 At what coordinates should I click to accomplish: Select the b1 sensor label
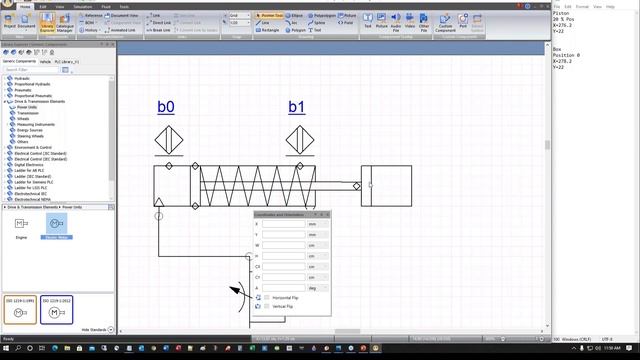pyautogui.click(x=297, y=107)
